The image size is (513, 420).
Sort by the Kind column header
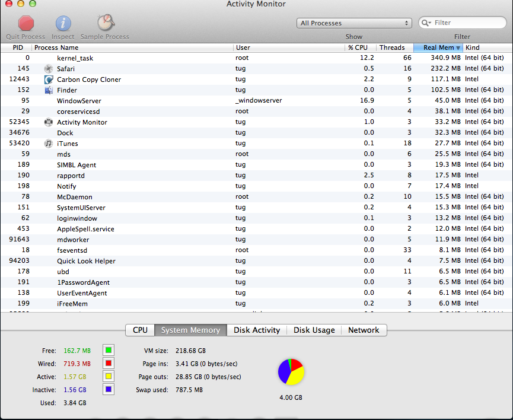pos(487,47)
